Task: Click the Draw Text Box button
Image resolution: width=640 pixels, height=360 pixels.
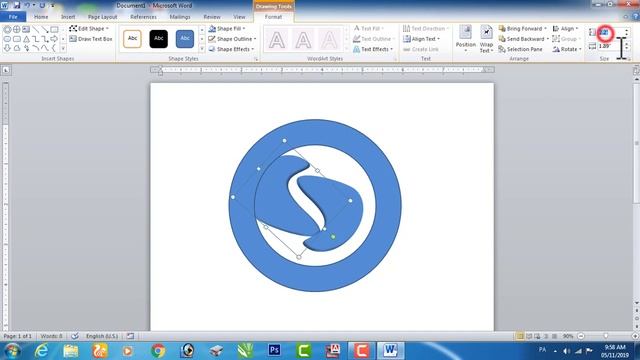Action: point(91,39)
